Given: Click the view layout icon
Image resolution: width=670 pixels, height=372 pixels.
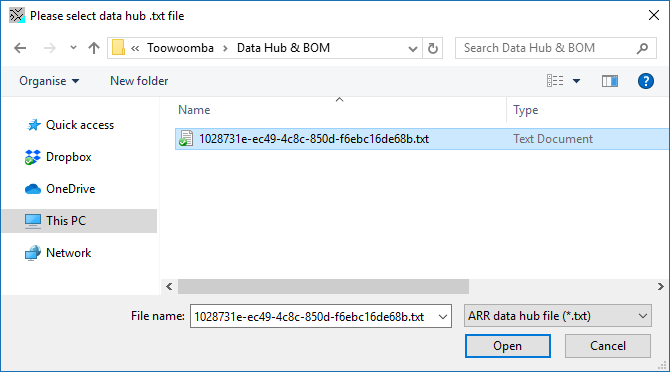Looking at the screenshot, I should coord(555,81).
